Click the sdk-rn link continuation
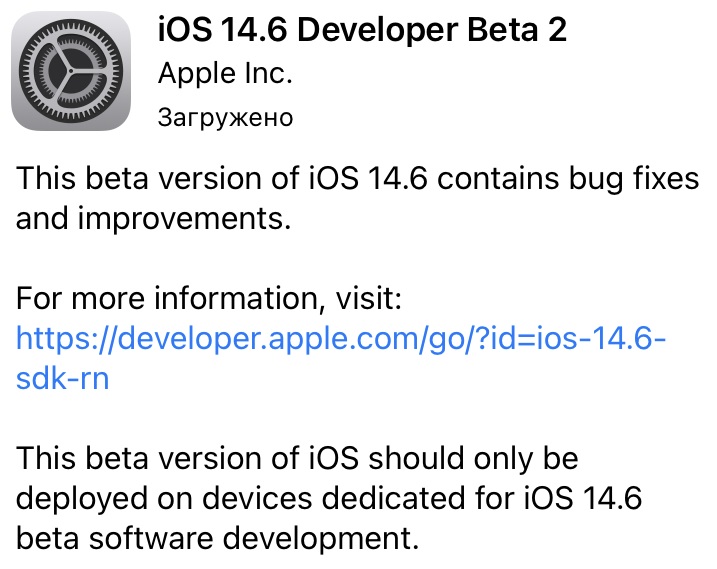 point(62,379)
